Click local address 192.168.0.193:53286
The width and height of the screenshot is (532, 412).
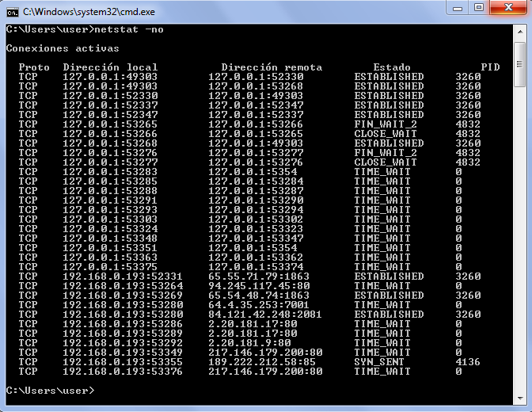coord(123,324)
